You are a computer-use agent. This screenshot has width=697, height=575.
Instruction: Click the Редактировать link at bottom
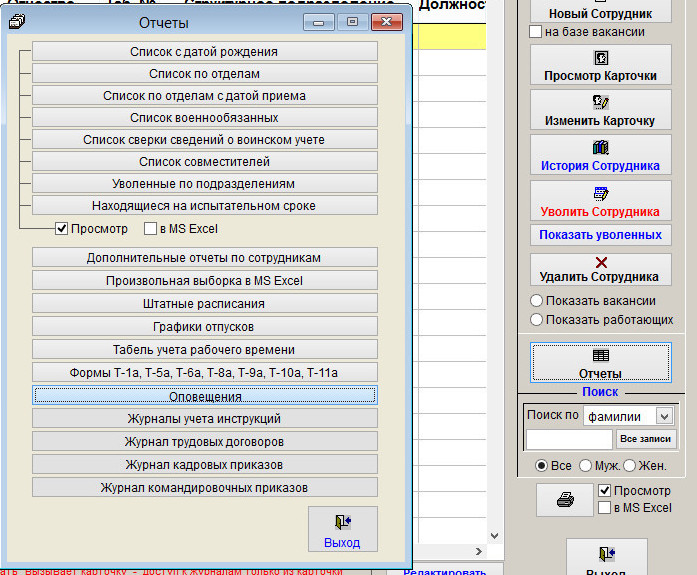click(x=445, y=571)
